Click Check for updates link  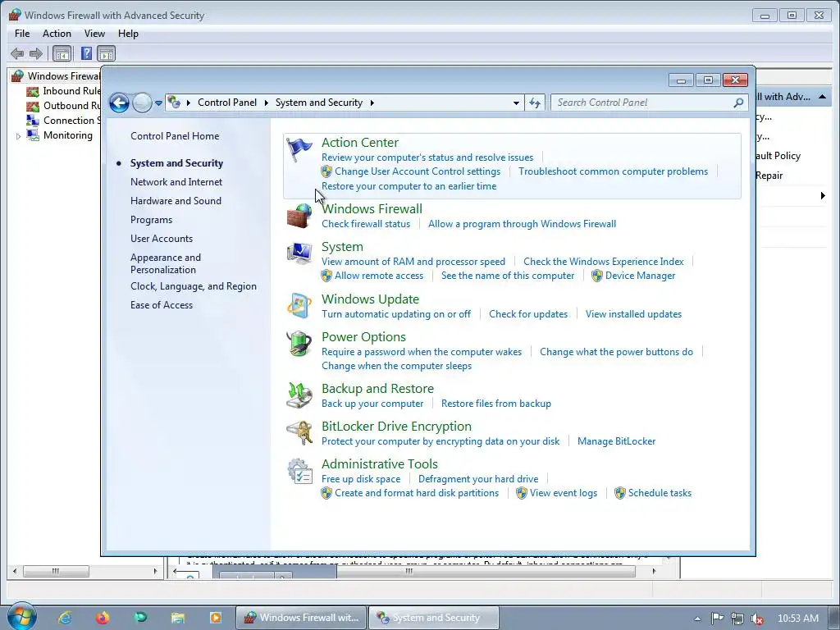click(528, 314)
